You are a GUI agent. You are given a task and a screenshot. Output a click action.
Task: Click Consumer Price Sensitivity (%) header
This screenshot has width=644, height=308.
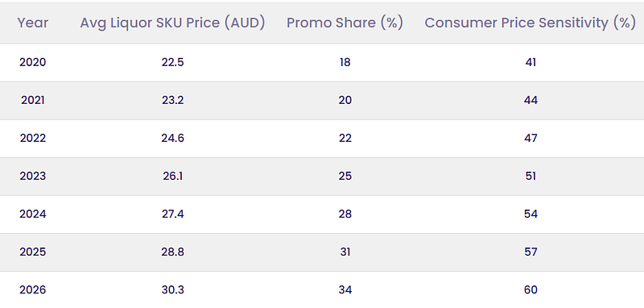click(x=530, y=23)
